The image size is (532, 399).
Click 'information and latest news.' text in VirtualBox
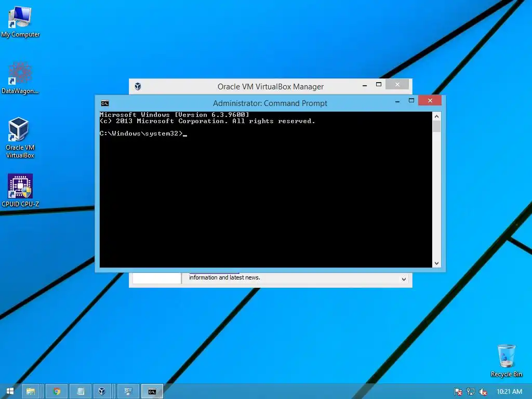click(224, 277)
